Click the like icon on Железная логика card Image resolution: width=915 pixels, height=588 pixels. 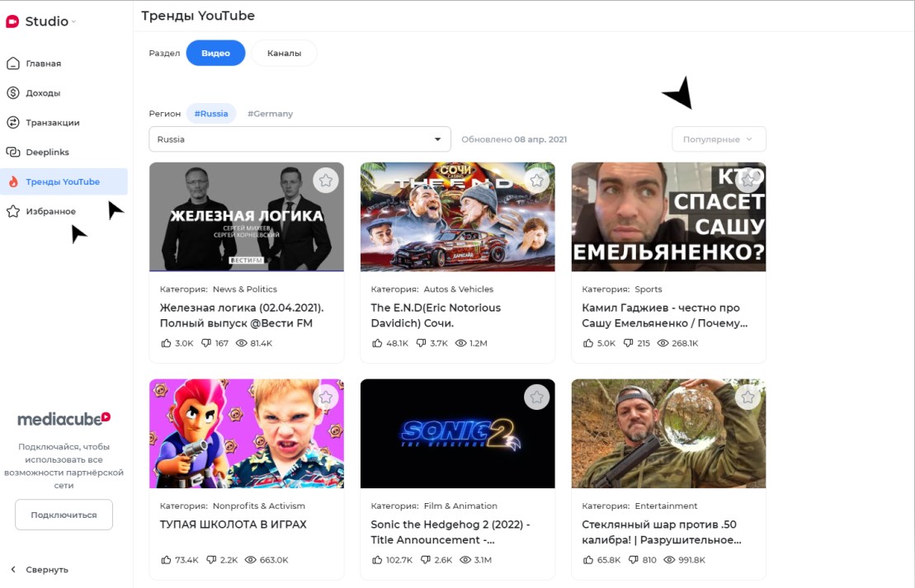coord(167,343)
